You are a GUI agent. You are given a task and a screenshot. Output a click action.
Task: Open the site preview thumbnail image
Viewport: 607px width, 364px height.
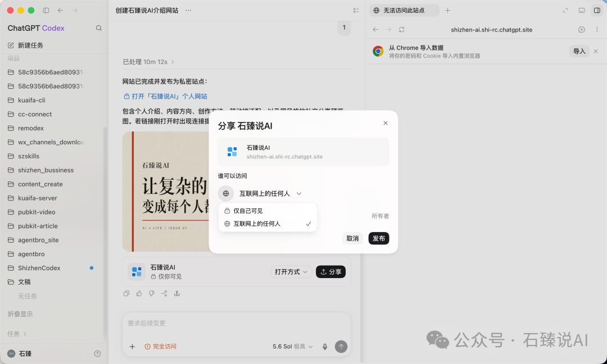(x=166, y=192)
